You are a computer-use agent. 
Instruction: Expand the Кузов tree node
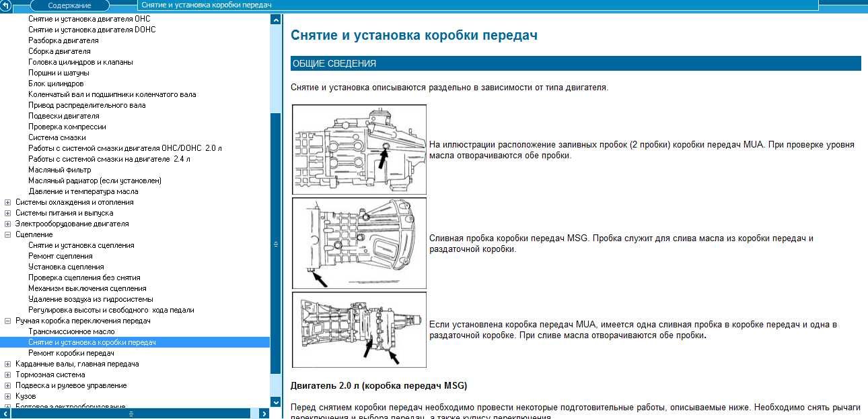click(8, 396)
